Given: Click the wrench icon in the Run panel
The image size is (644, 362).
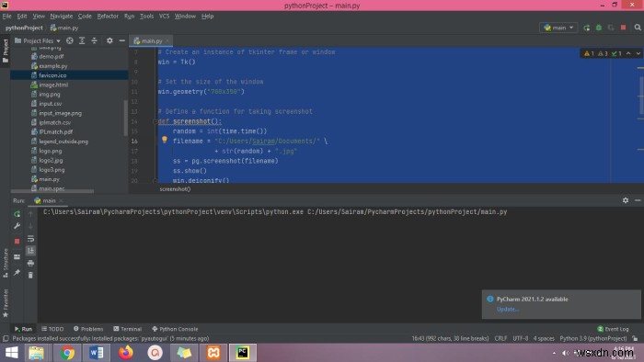Looking at the screenshot, I should 17,226.
